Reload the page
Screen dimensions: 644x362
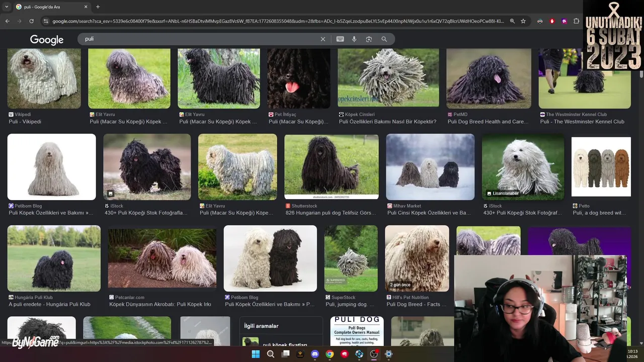(31, 21)
